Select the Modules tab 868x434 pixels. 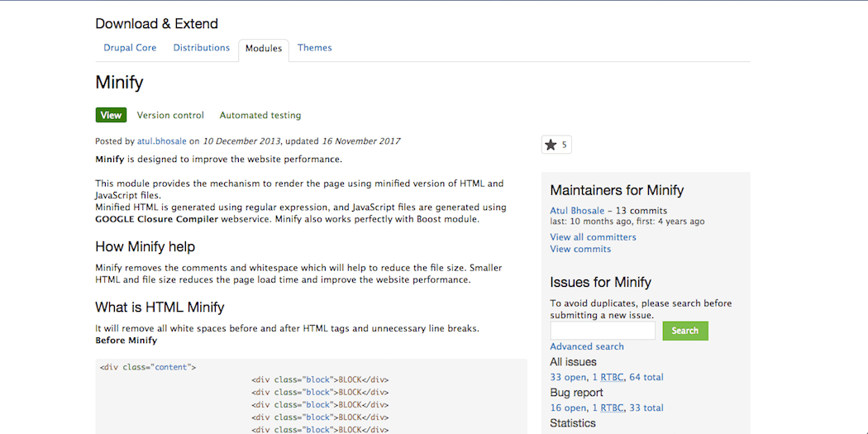[x=264, y=49]
